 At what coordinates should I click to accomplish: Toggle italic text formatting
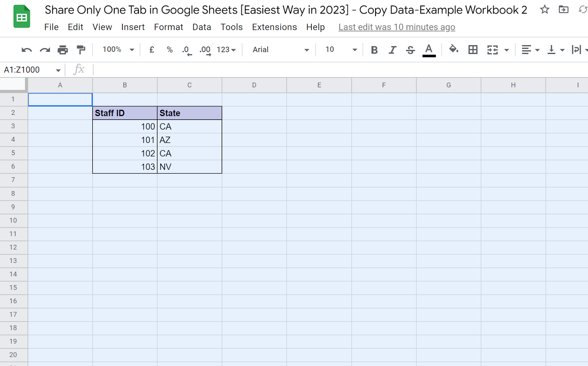392,50
